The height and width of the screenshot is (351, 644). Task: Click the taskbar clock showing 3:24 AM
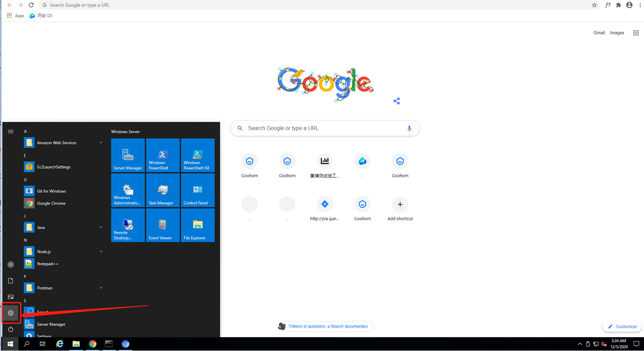click(x=619, y=344)
